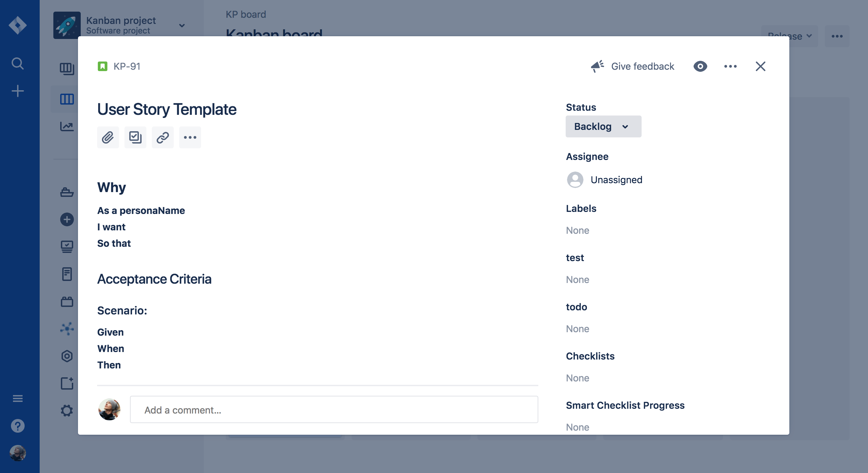Image resolution: width=868 pixels, height=473 pixels.
Task: Click the KP-91 issue identifier link
Action: 127,65
